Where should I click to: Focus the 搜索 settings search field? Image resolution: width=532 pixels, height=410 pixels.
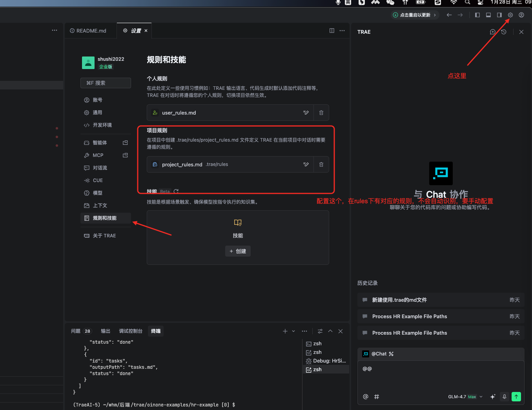tap(106, 83)
